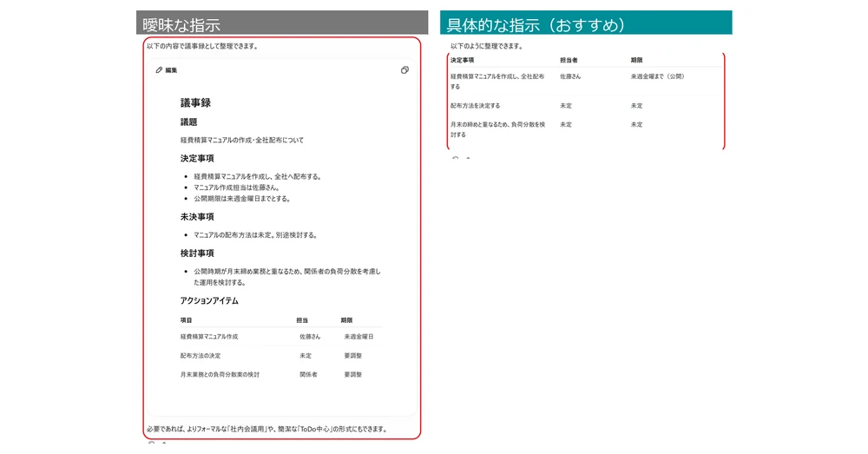Click the 来週金曜まで（公開） cell

[658, 77]
